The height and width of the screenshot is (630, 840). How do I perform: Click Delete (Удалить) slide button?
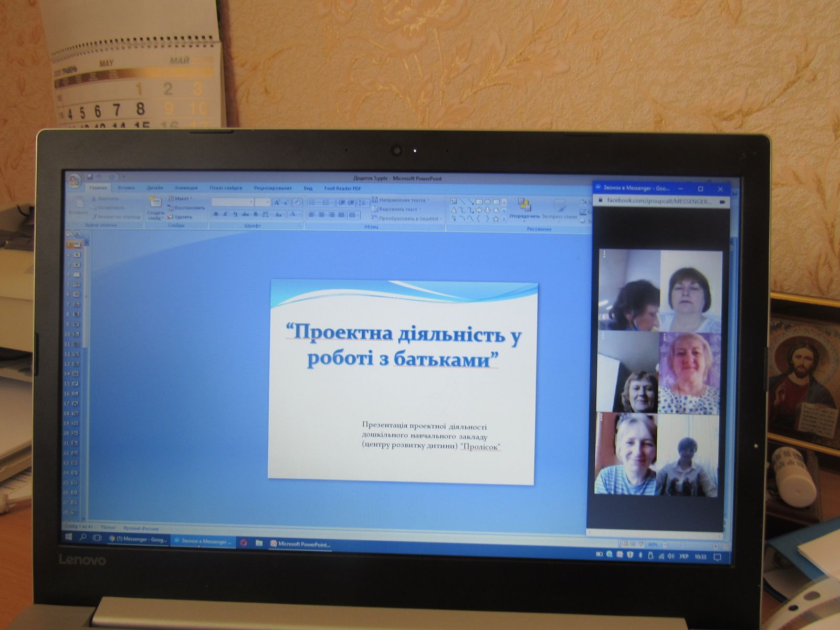pos(180,217)
